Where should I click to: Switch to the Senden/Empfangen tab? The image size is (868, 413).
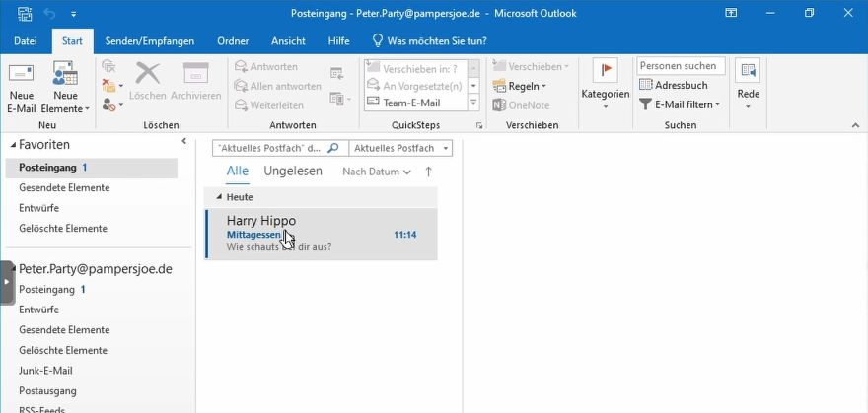point(150,41)
